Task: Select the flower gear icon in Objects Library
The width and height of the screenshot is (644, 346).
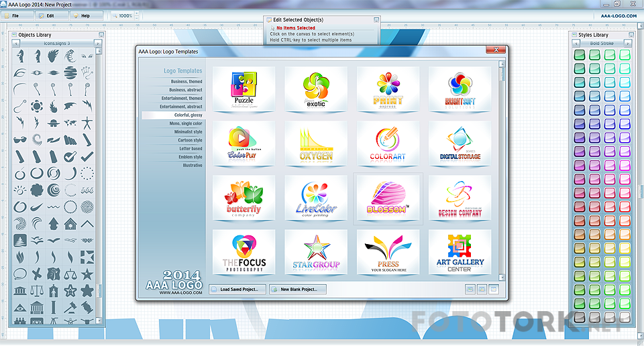Action: pos(36,106)
